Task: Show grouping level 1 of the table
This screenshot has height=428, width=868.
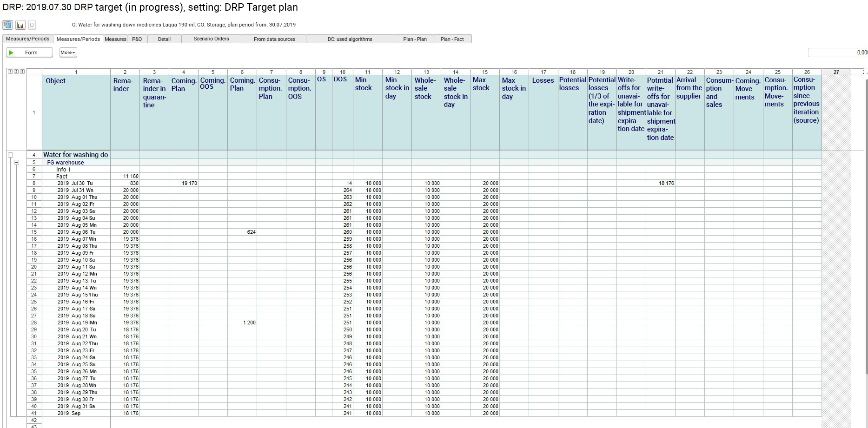Action: [9, 72]
